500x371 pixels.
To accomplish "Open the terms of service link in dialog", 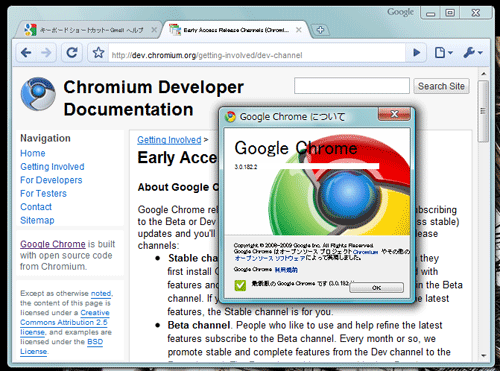I will tap(286, 270).
